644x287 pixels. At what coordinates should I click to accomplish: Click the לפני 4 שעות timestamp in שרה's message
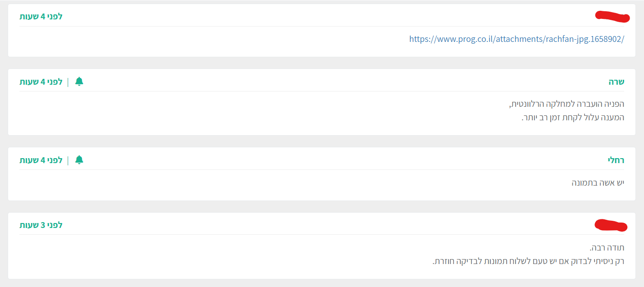point(41,82)
